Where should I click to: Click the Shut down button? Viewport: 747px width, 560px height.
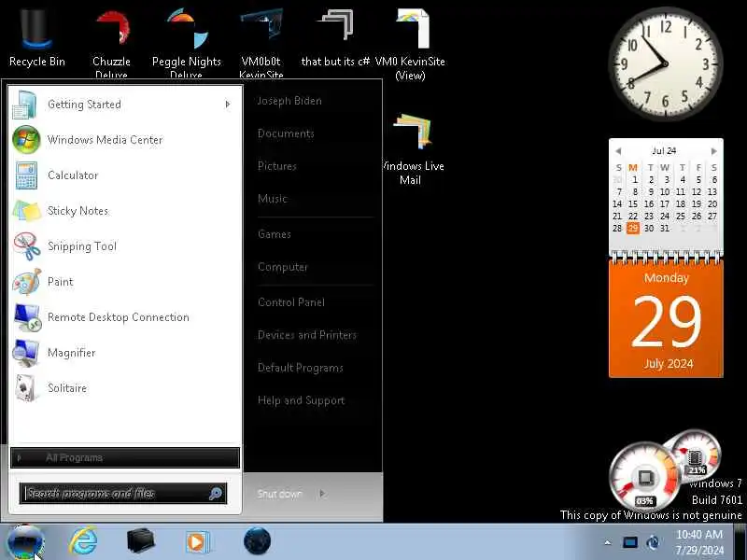pyautogui.click(x=279, y=494)
